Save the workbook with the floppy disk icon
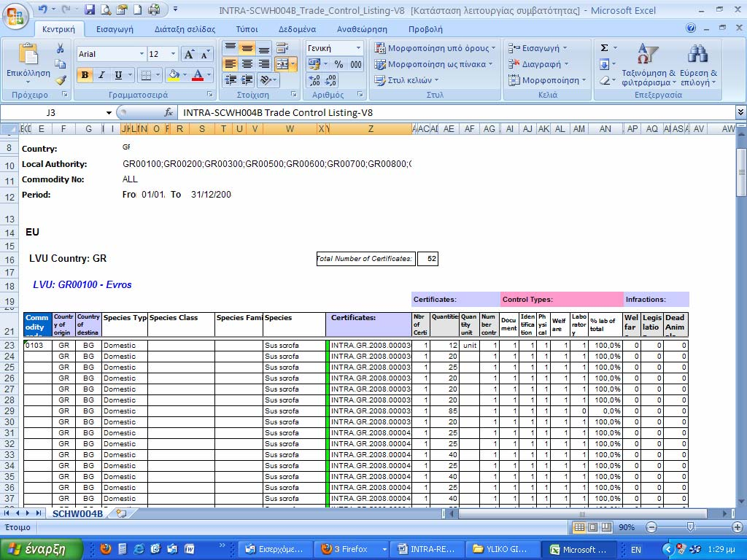747x560 pixels. [x=90, y=9]
